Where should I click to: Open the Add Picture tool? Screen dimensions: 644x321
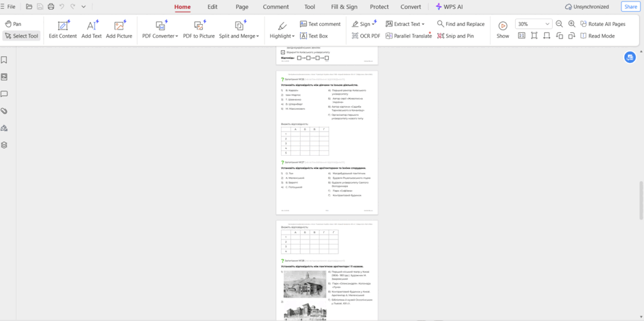(119, 30)
